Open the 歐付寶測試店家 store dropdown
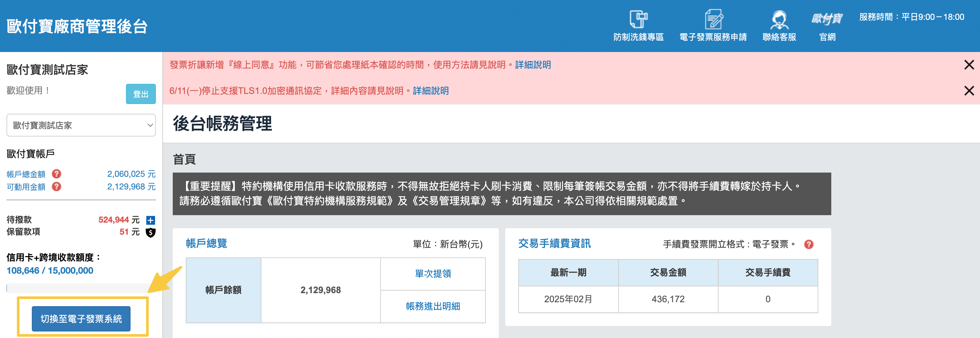The width and height of the screenshot is (980, 338). [x=81, y=125]
